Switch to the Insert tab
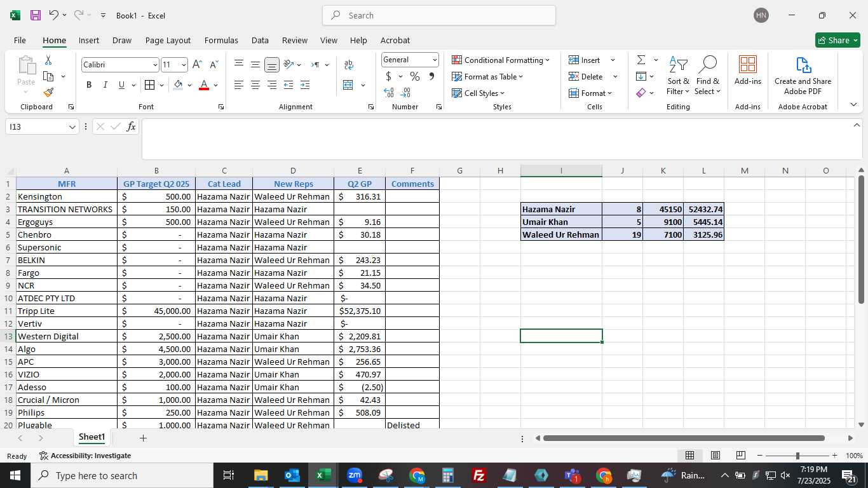Screen dimensions: 868x488 coord(89,40)
